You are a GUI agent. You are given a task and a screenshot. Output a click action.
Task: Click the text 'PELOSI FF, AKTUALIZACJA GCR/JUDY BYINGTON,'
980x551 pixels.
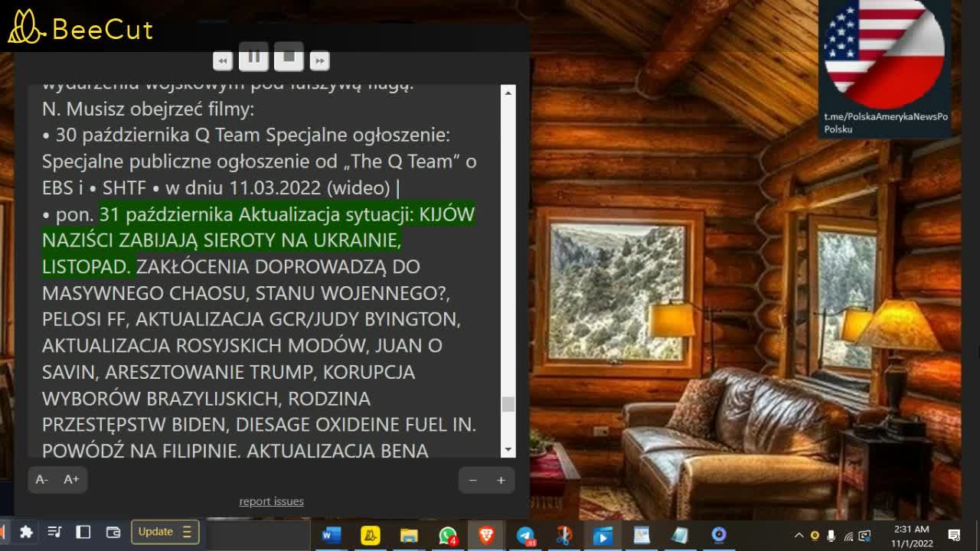pyautogui.click(x=251, y=319)
